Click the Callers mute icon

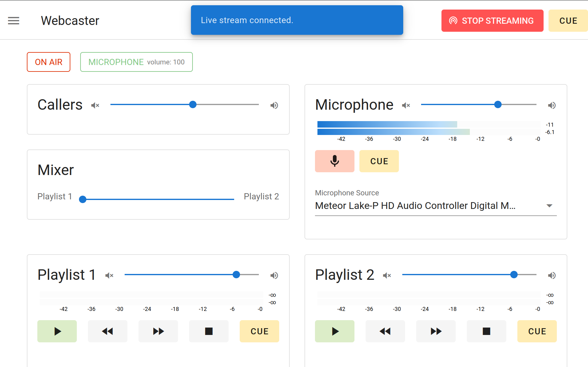click(x=95, y=105)
